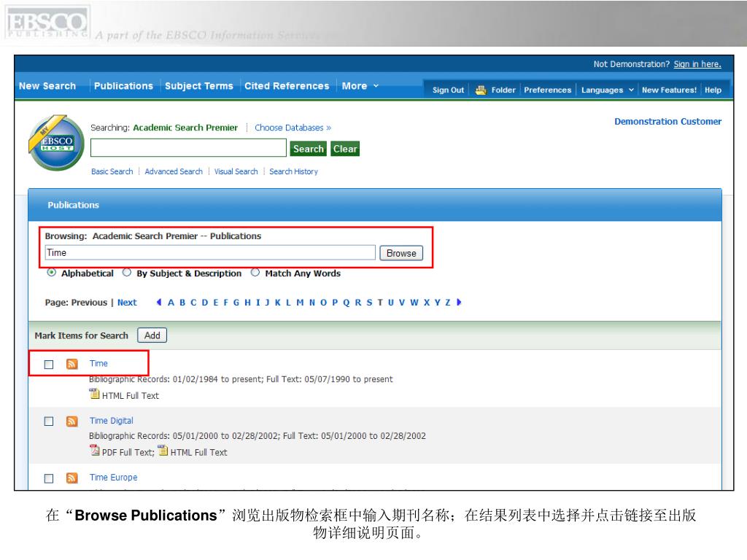Click the EBSCO Publishing logo in header
747x560 pixels.
pos(47,23)
